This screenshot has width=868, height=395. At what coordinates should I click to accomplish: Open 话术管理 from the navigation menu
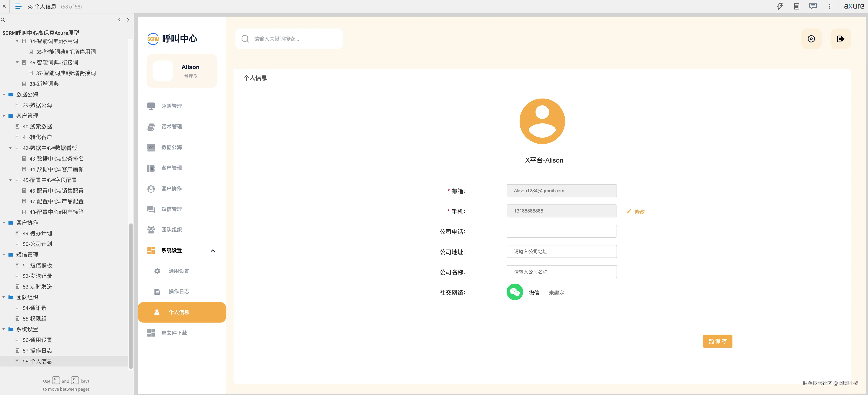pyautogui.click(x=151, y=126)
